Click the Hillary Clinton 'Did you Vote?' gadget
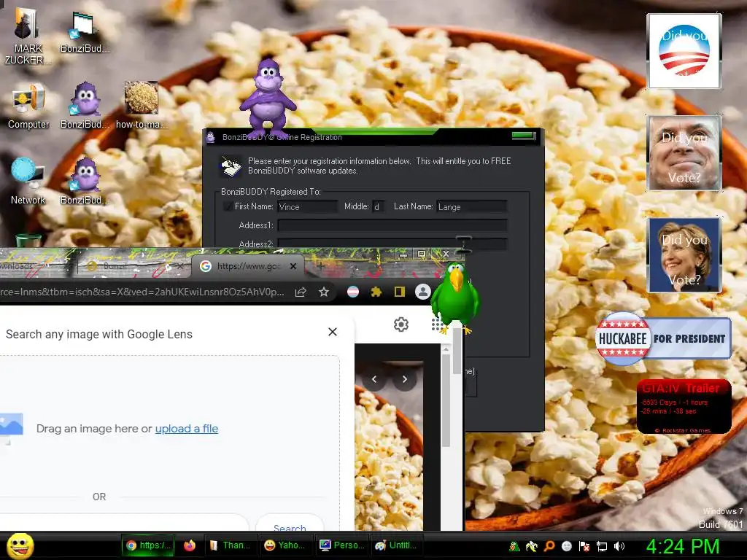Image resolution: width=747 pixels, height=560 pixels. (684, 254)
